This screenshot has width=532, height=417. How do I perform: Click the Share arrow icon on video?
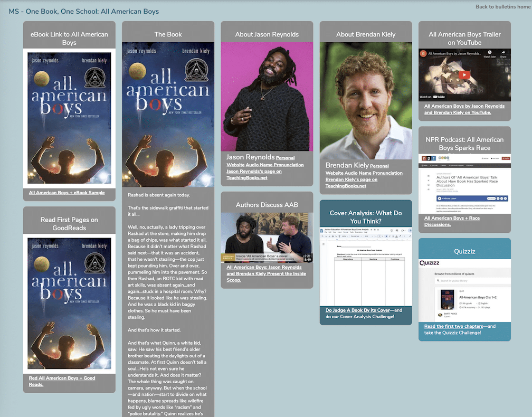(x=503, y=53)
